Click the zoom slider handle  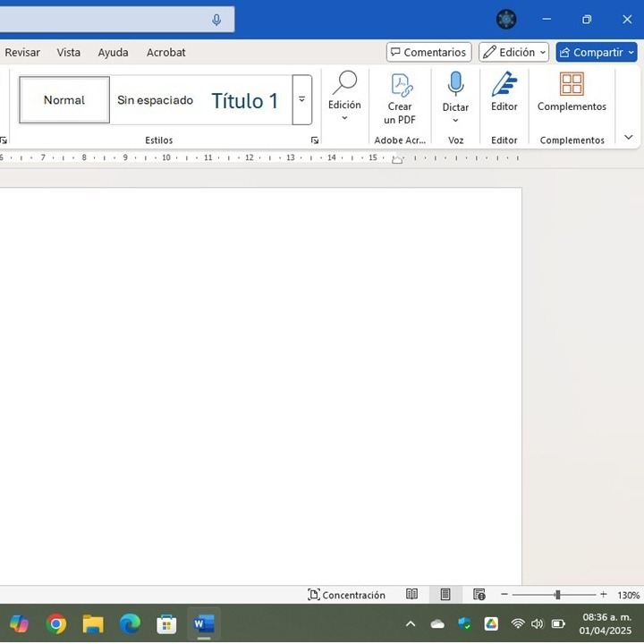[557, 594]
